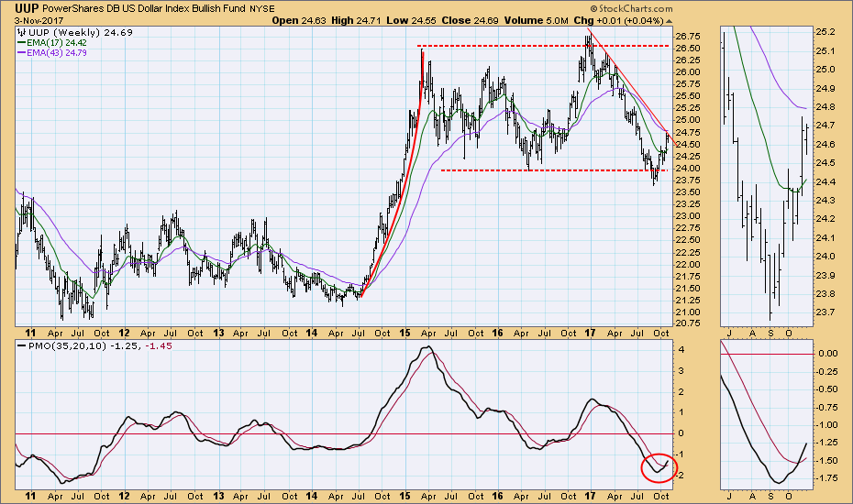Screen dimensions: 853x504
Task: Click the 20.75 price axis label
Action: click(687, 323)
